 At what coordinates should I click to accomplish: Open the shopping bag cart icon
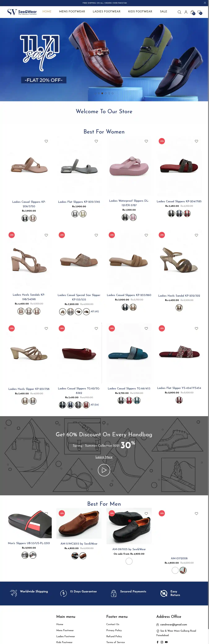[192, 12]
